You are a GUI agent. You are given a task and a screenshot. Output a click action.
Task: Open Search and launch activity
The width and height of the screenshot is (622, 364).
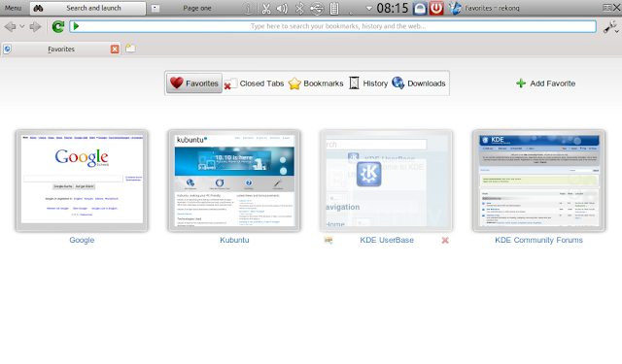[88, 8]
